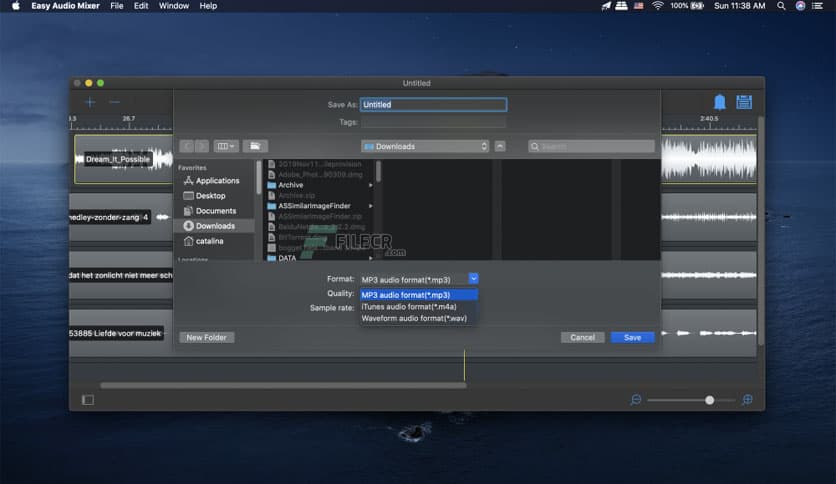Click the Tags input field

[x=433, y=122]
